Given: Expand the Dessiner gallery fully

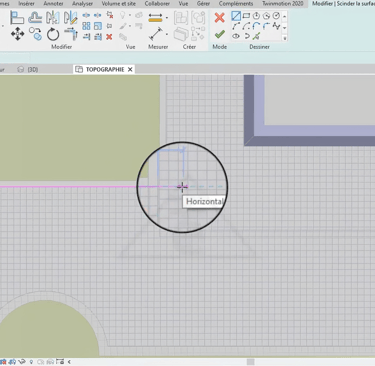Looking at the screenshot, I should pyautogui.click(x=285, y=38).
